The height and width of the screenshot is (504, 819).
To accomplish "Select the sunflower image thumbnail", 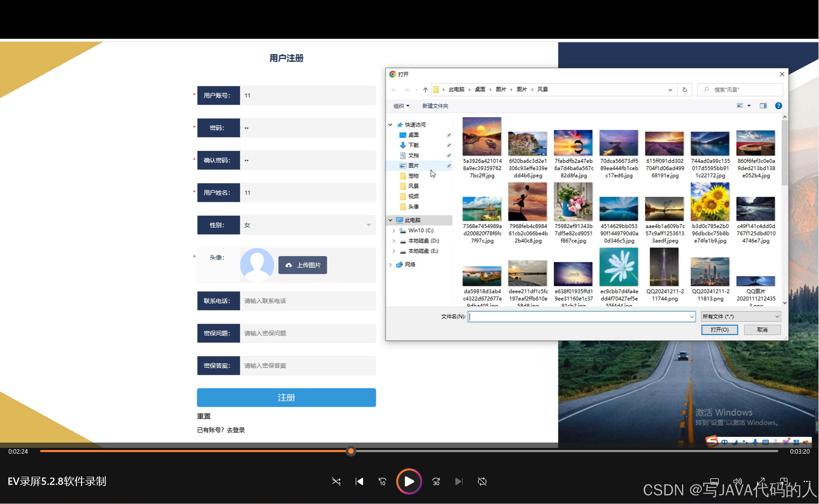I will tap(710, 202).
